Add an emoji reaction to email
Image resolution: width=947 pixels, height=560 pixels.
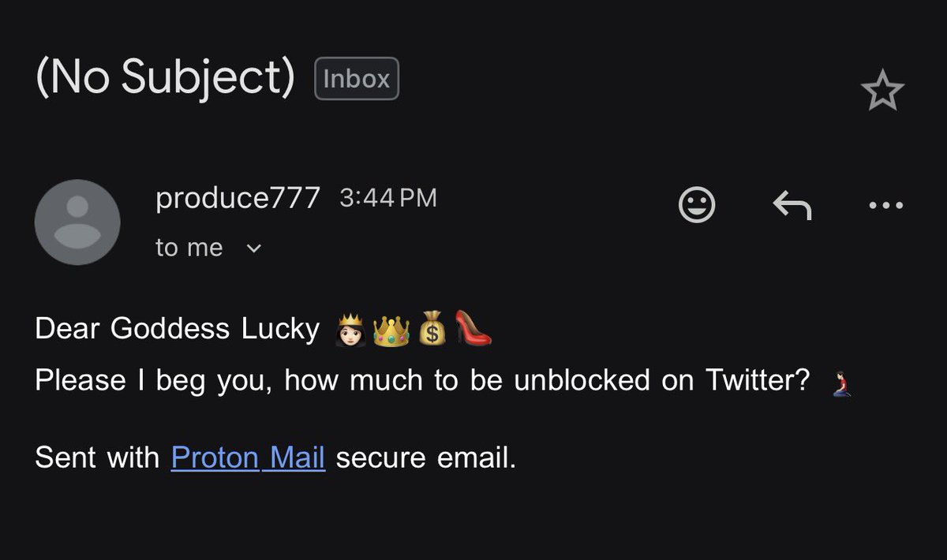click(x=697, y=205)
